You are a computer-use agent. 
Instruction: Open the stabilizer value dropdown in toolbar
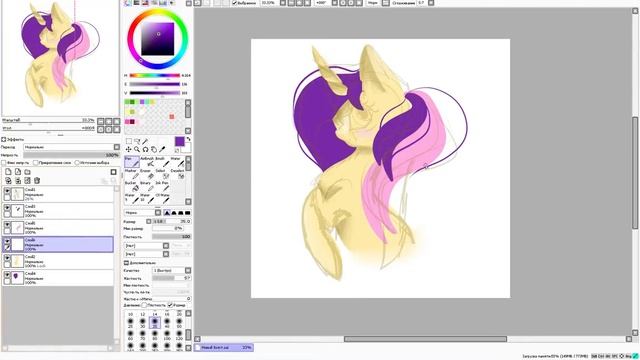click(x=431, y=3)
